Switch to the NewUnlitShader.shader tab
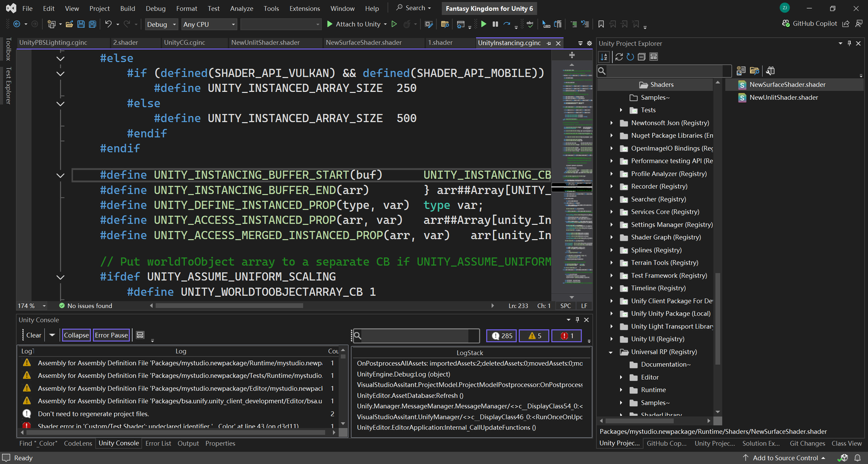The image size is (868, 464). [265, 43]
